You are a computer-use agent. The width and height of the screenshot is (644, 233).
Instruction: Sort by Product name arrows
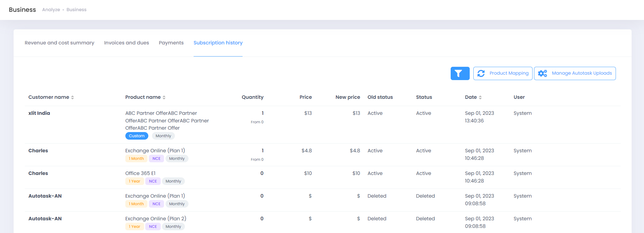pos(164,97)
